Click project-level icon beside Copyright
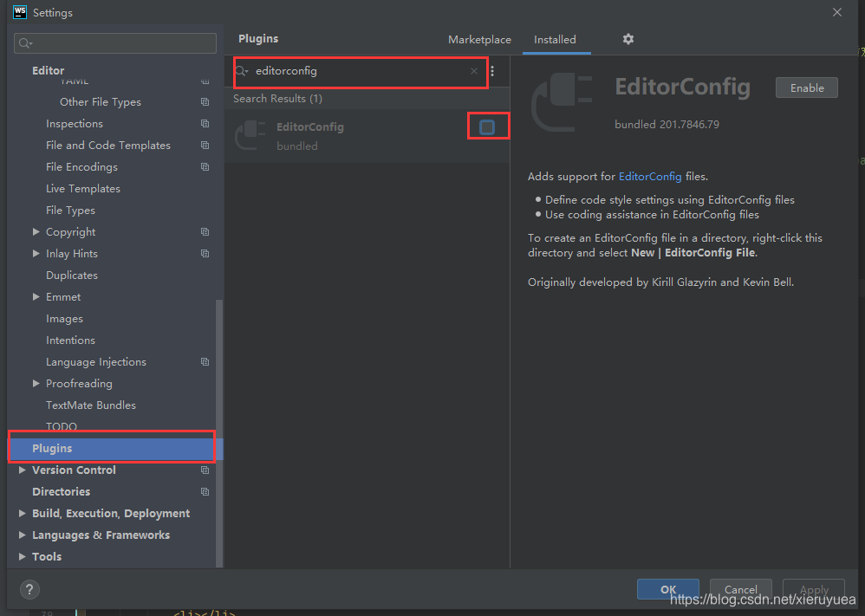 pos(205,231)
